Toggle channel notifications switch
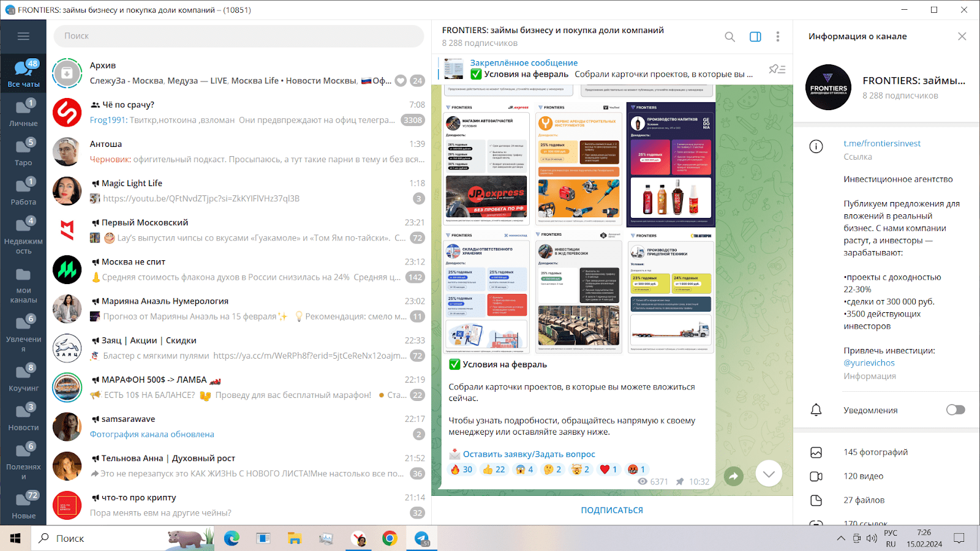 point(956,410)
